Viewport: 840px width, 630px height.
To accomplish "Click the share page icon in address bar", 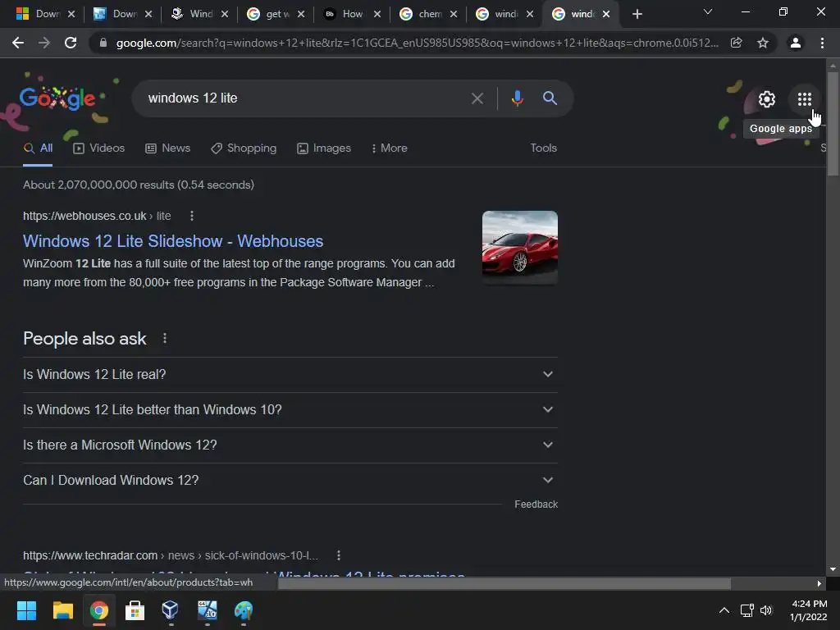I will click(737, 43).
